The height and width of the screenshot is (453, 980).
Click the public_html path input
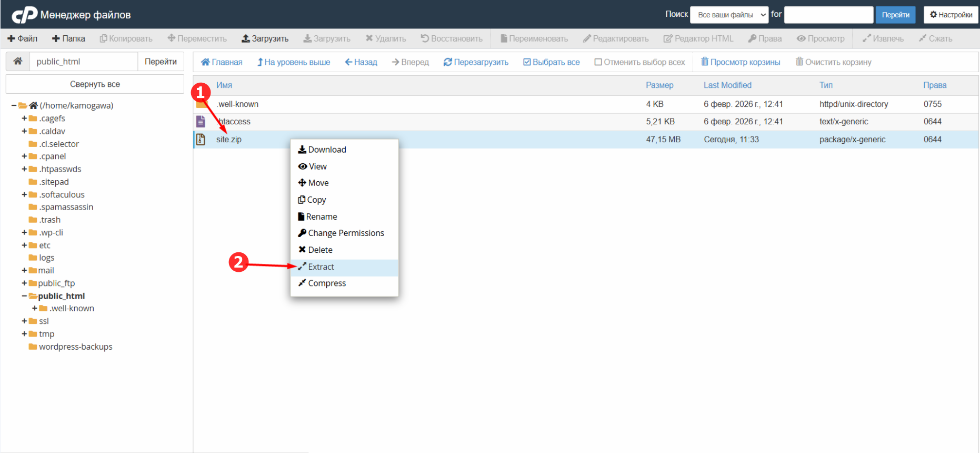(x=83, y=62)
